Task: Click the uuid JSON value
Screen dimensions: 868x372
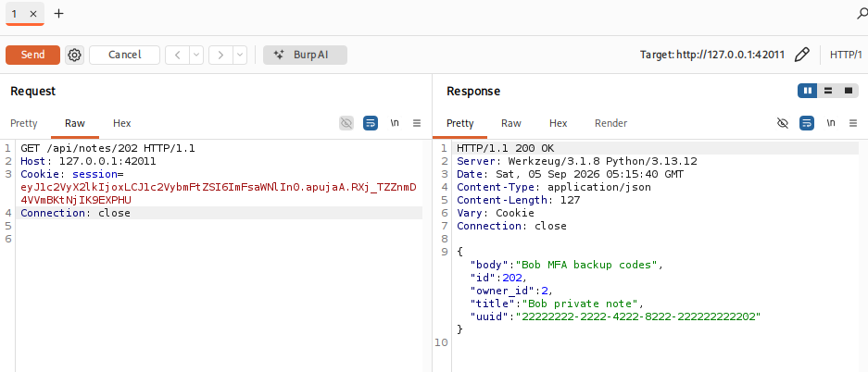Action: pyautogui.click(x=638, y=316)
